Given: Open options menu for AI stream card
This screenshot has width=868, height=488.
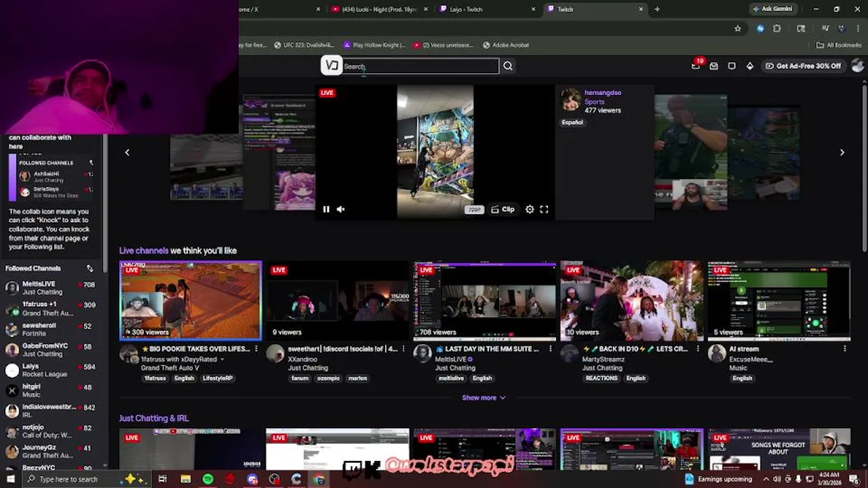Looking at the screenshot, I should tap(844, 349).
